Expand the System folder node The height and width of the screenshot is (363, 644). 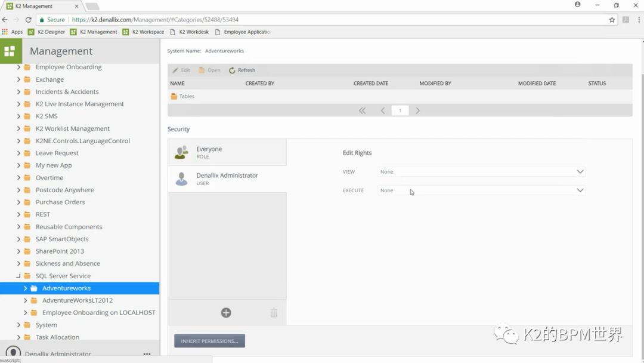(18, 325)
